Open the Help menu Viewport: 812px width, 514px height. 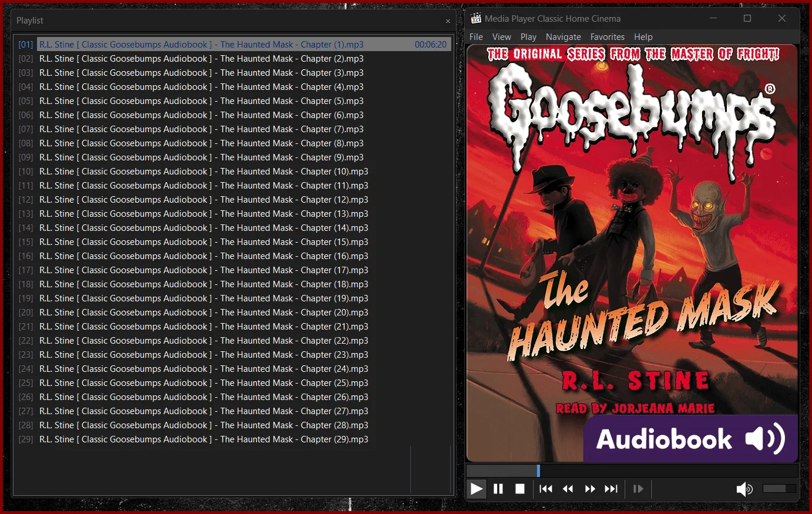643,36
